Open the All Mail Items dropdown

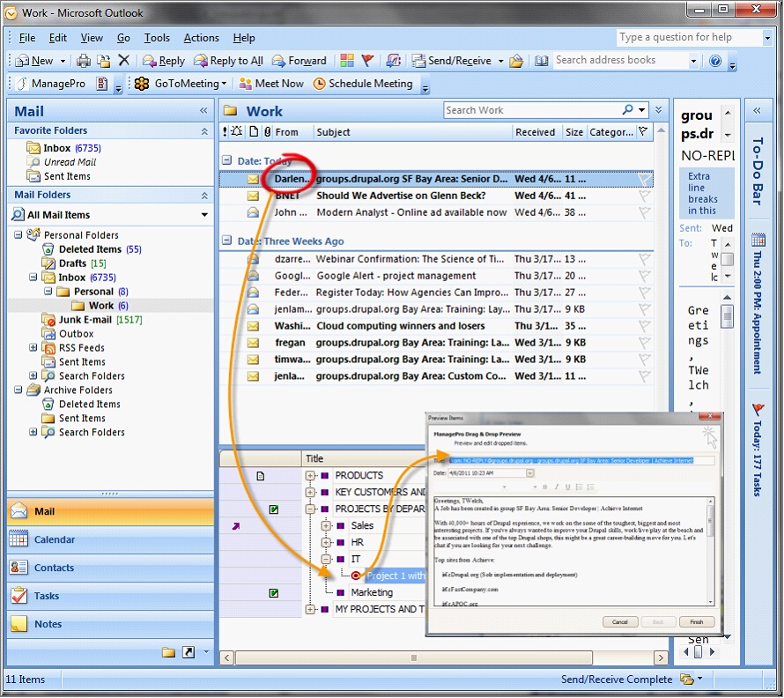[x=204, y=215]
